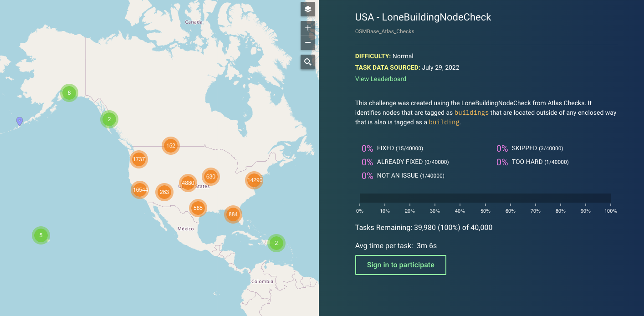Click Sign in to participate button

(x=401, y=265)
